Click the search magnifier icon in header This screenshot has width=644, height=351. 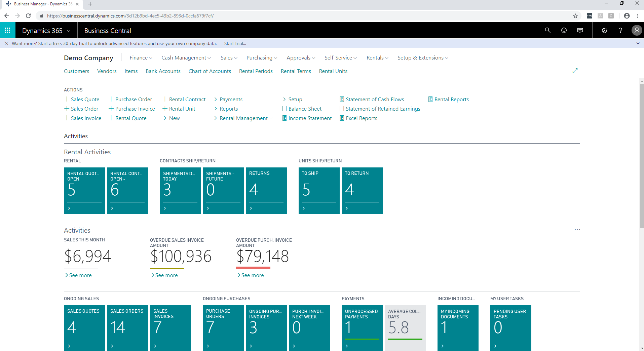tap(548, 30)
